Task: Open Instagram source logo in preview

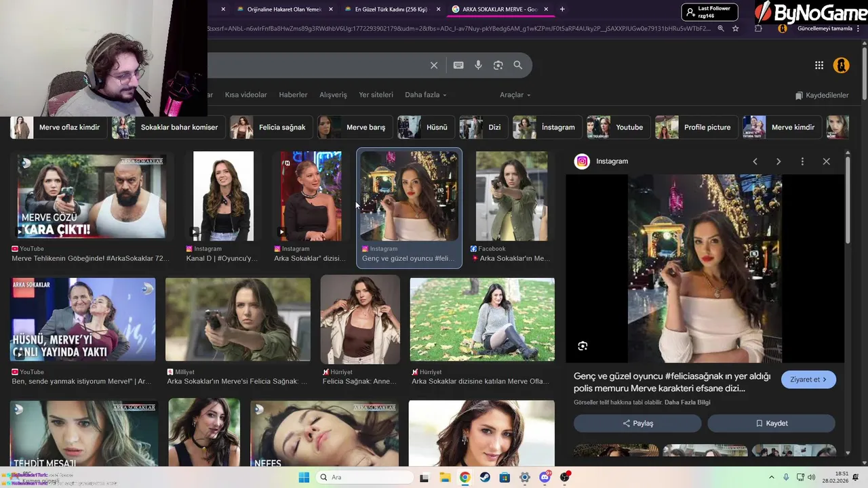Action: click(582, 161)
